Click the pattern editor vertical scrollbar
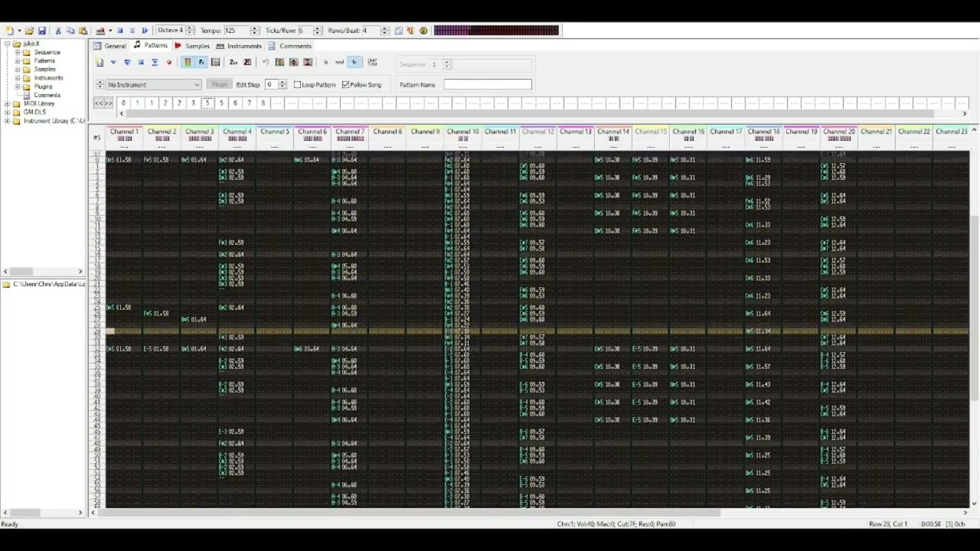Image resolution: width=980 pixels, height=551 pixels. pyautogui.click(x=974, y=318)
